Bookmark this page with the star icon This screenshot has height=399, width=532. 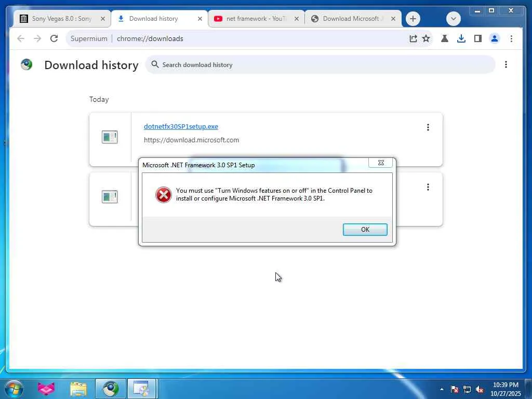click(426, 38)
